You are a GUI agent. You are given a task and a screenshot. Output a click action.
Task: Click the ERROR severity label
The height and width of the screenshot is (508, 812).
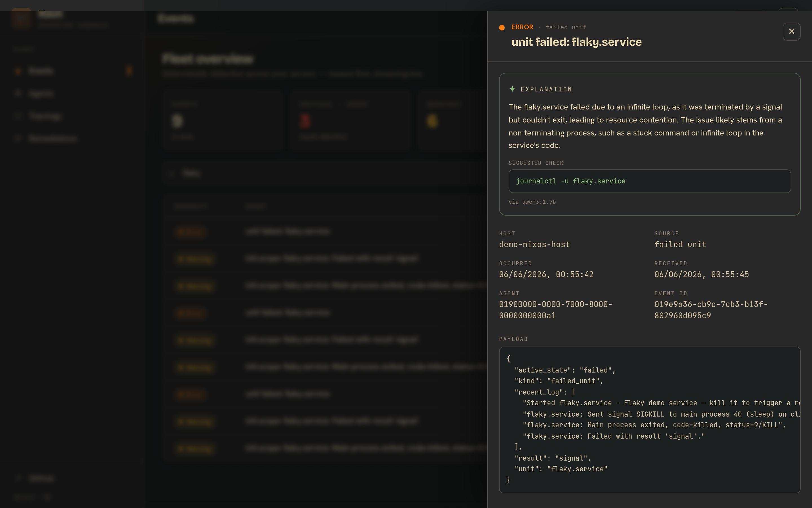(522, 27)
